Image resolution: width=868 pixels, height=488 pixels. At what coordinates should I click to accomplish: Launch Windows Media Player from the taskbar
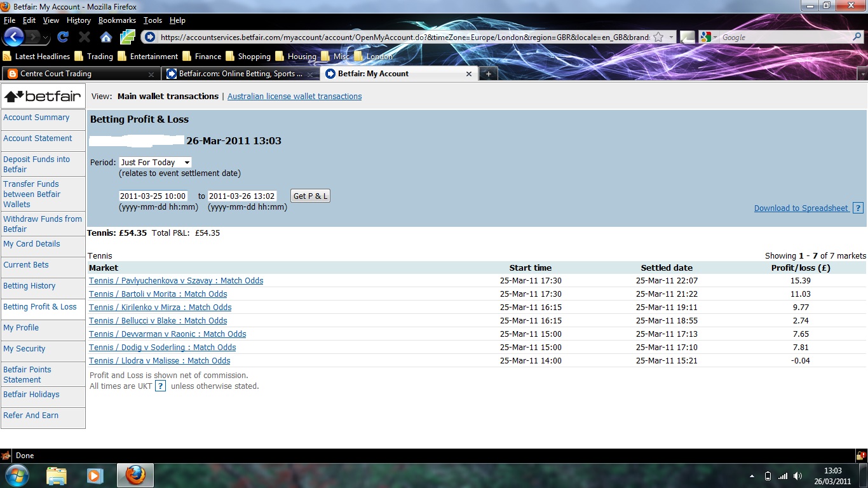(95, 475)
